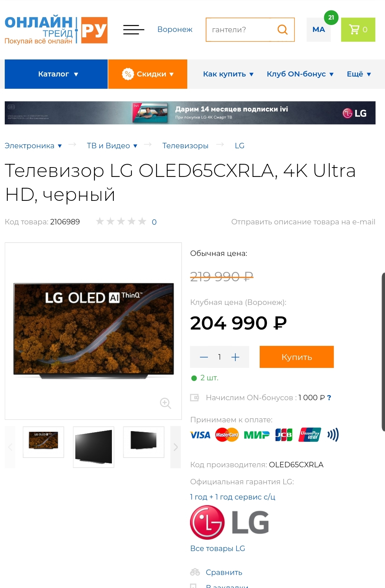The height and width of the screenshot is (588, 385).
Task: Expand the Электроника breadcrumb dropdown
Action: point(33,146)
